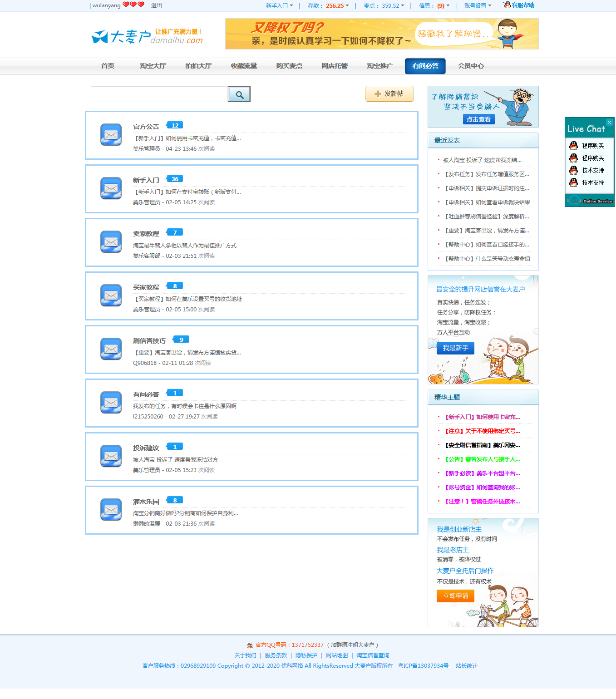Open the 淘宝大厅 nav tab
The width and height of the screenshot is (616, 699).
(x=153, y=66)
